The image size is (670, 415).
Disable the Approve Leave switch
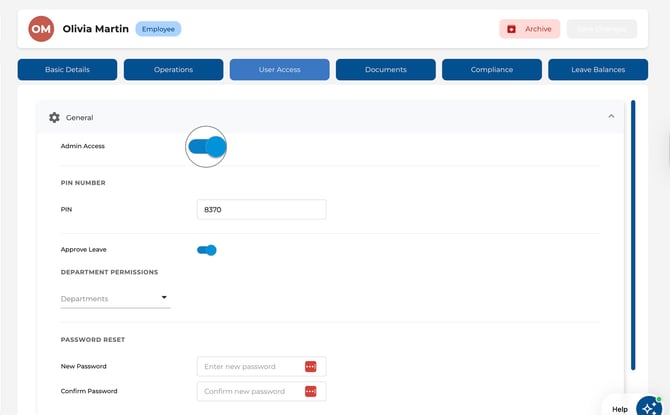207,250
